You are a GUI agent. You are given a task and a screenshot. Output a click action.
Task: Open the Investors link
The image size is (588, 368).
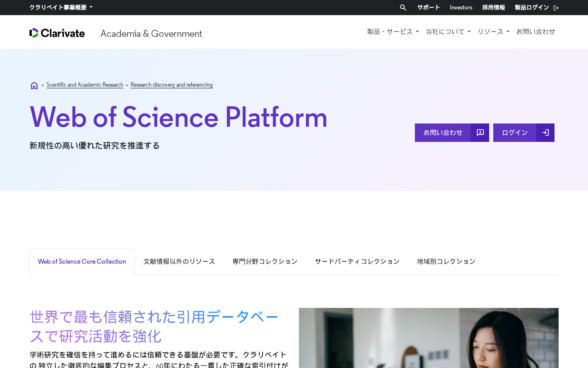click(x=461, y=7)
